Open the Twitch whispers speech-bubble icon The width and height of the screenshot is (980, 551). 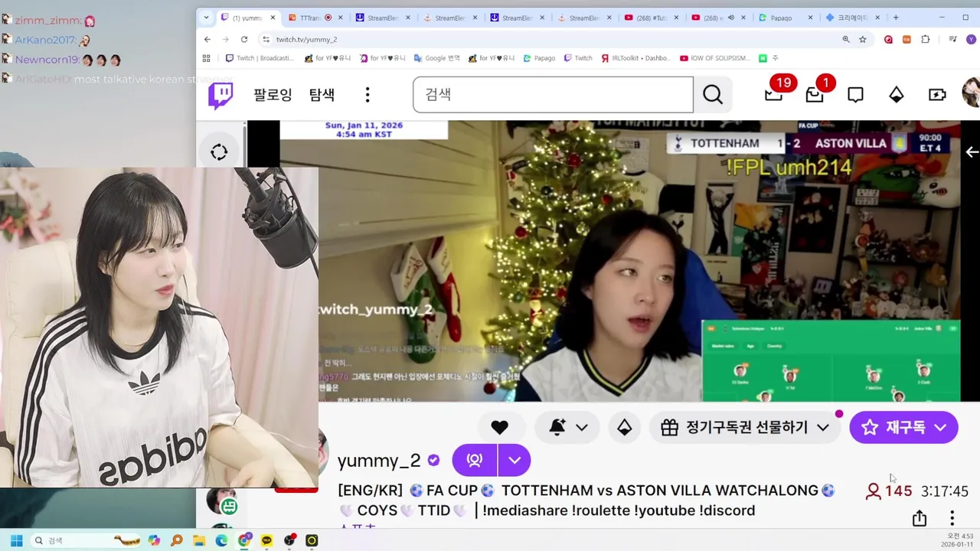(x=855, y=95)
